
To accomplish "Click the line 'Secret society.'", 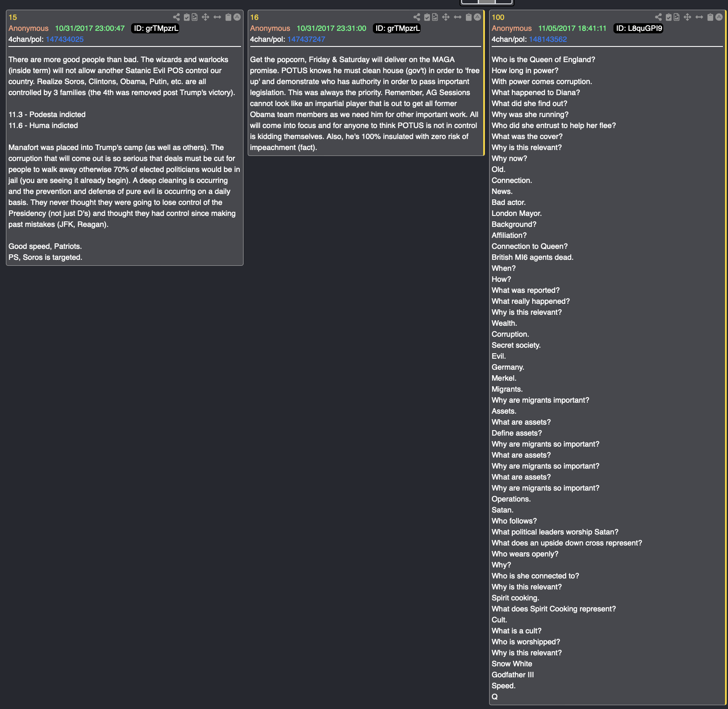I will [x=516, y=345].
